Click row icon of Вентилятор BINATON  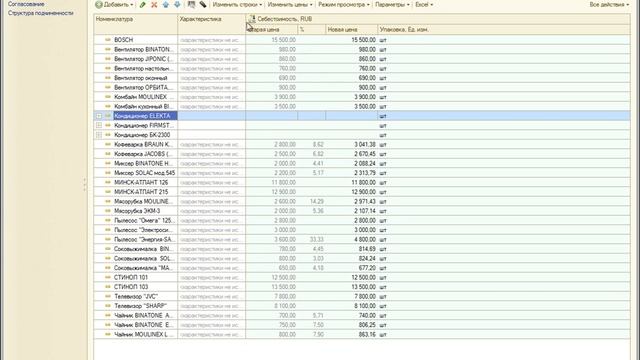click(x=108, y=49)
